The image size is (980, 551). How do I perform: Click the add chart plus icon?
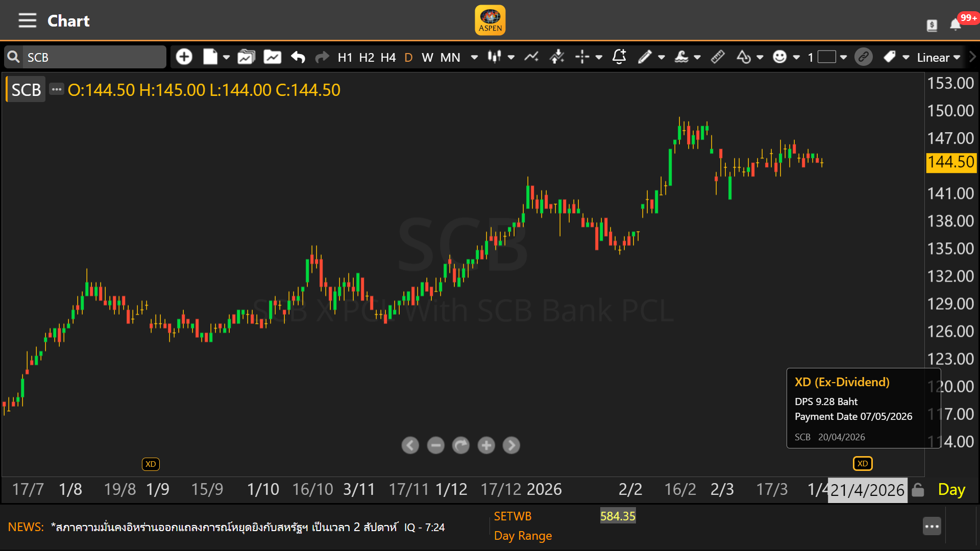(184, 57)
